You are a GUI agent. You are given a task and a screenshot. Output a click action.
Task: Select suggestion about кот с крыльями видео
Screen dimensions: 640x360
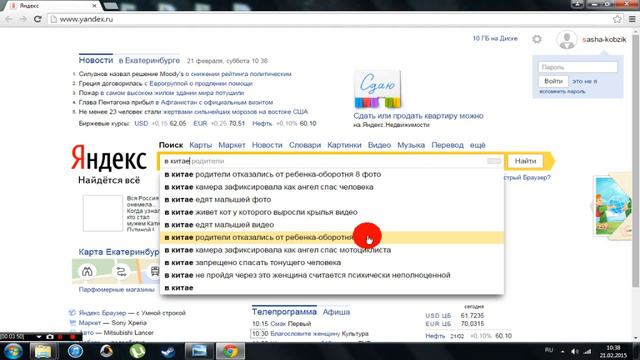tap(332, 212)
